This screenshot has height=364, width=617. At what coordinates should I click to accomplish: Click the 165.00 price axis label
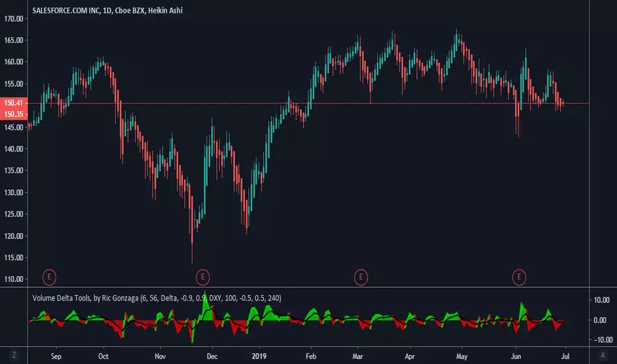pyautogui.click(x=14, y=40)
